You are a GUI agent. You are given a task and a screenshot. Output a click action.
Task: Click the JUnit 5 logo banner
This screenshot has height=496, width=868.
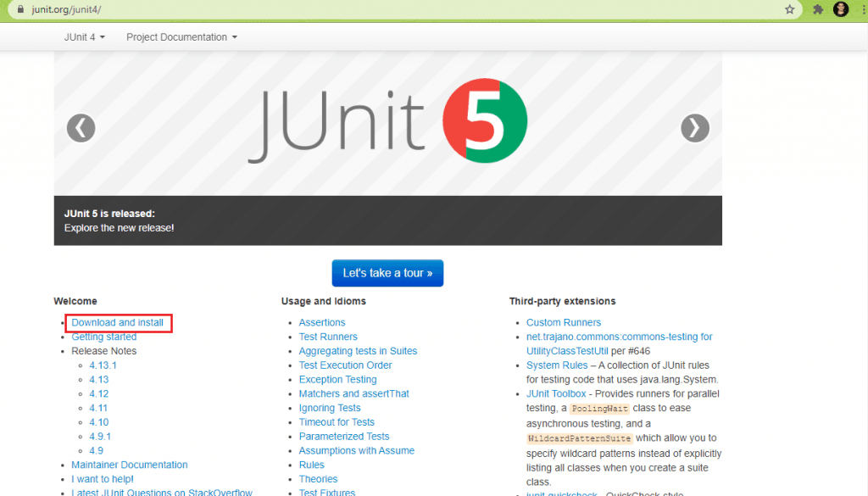tap(388, 121)
